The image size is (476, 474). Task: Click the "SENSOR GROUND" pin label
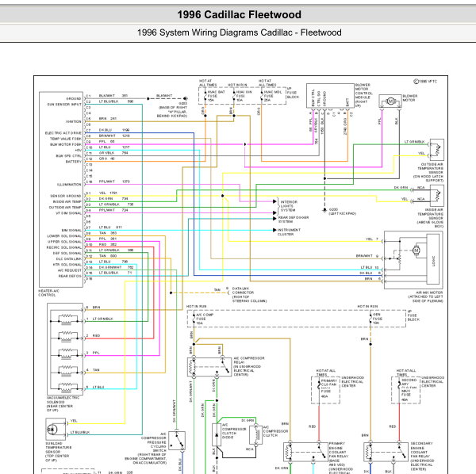click(66, 197)
